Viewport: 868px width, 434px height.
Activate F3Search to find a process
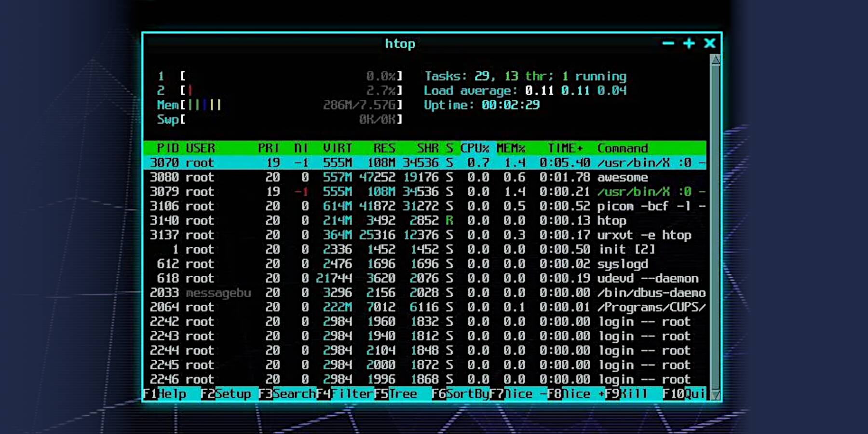point(287,394)
